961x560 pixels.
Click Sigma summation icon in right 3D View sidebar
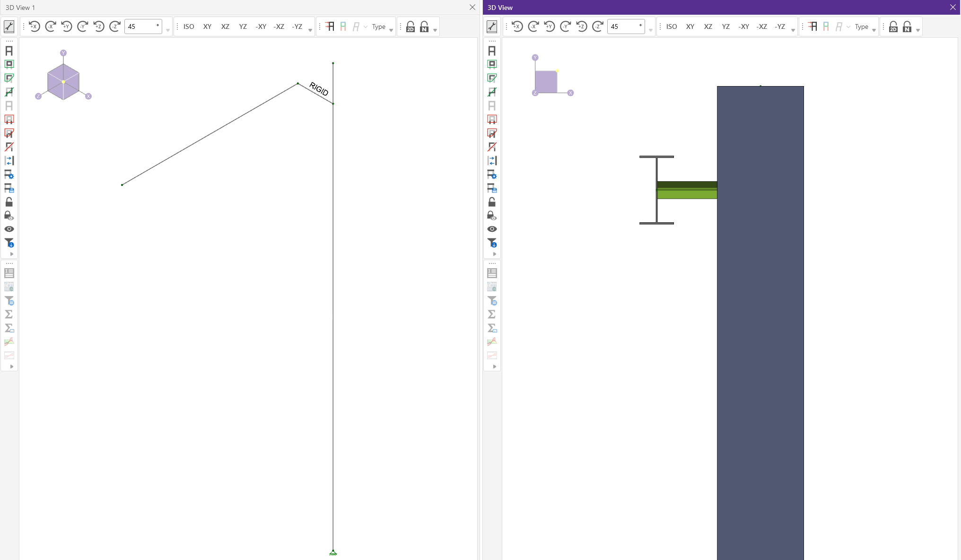[x=492, y=314]
